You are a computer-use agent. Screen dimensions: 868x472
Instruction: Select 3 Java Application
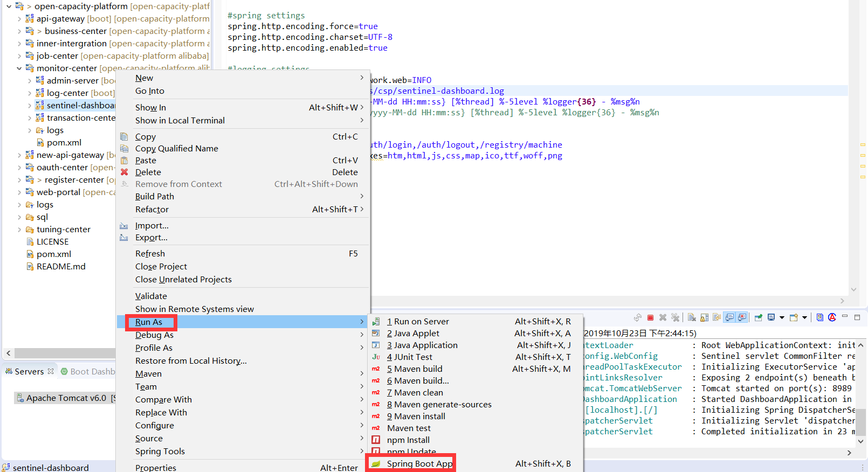click(476, 345)
